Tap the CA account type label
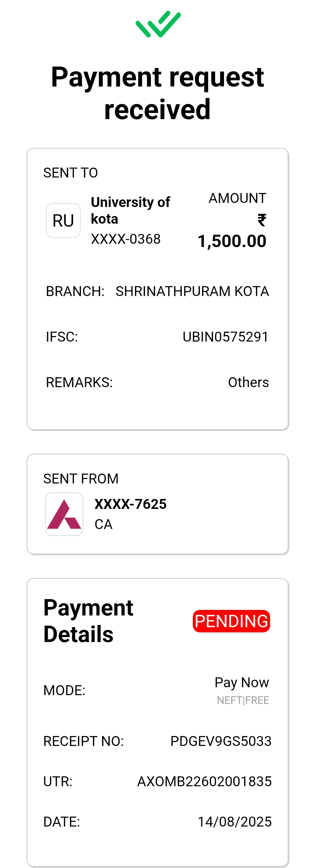Screen dimensions: 315x868 [103, 524]
